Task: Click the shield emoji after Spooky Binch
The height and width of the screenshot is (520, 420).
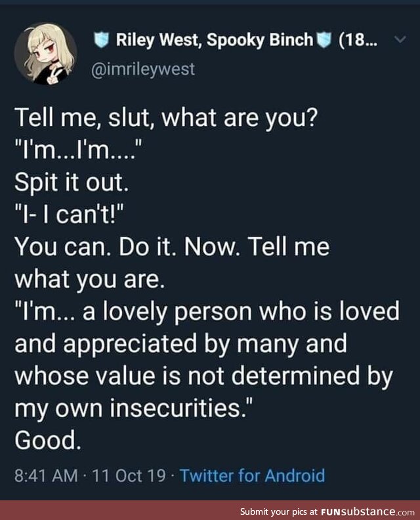Action: pyautogui.click(x=324, y=40)
